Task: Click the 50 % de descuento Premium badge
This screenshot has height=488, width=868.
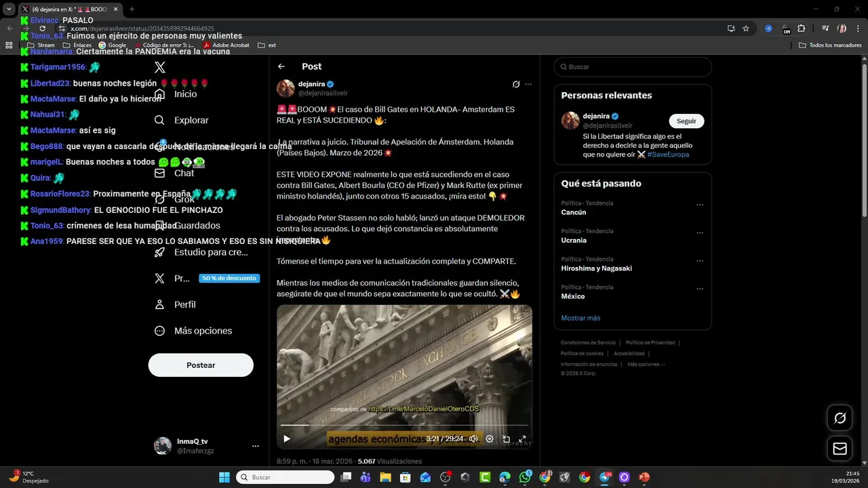Action: click(x=229, y=278)
